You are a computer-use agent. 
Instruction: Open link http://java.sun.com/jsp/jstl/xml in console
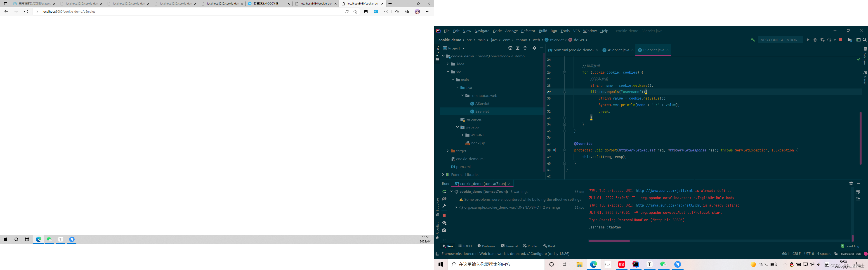668,205
